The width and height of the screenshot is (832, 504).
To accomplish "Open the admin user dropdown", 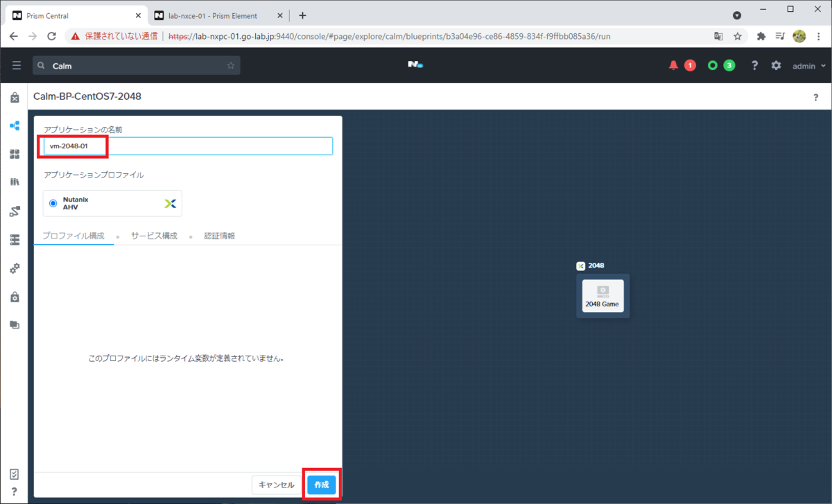I will [x=809, y=66].
